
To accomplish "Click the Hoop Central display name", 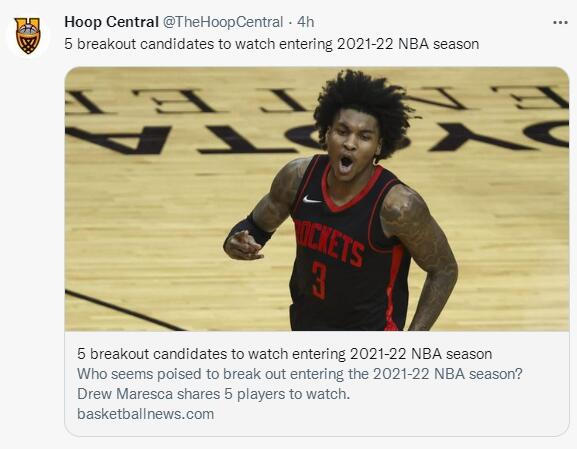I will point(111,22).
